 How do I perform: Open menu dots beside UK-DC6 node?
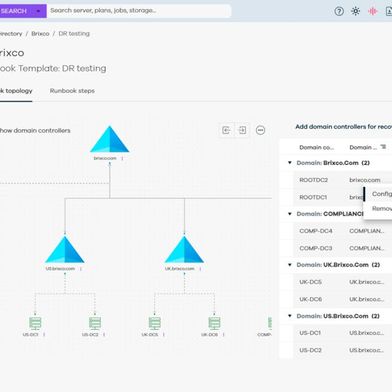(223, 334)
